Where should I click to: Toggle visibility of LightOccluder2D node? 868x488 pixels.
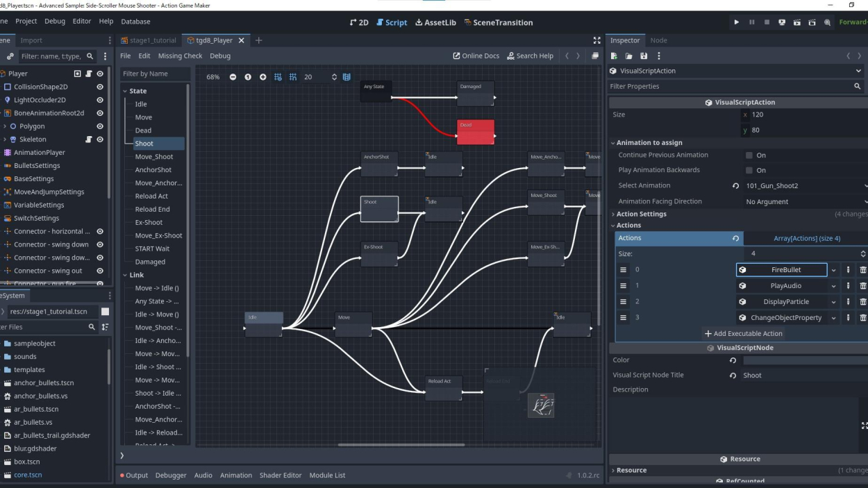click(100, 100)
